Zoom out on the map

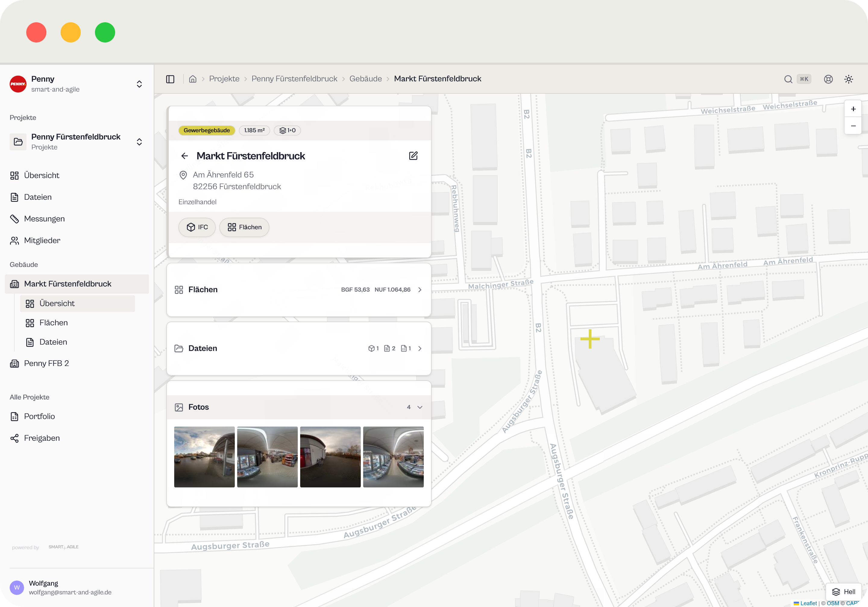(853, 126)
